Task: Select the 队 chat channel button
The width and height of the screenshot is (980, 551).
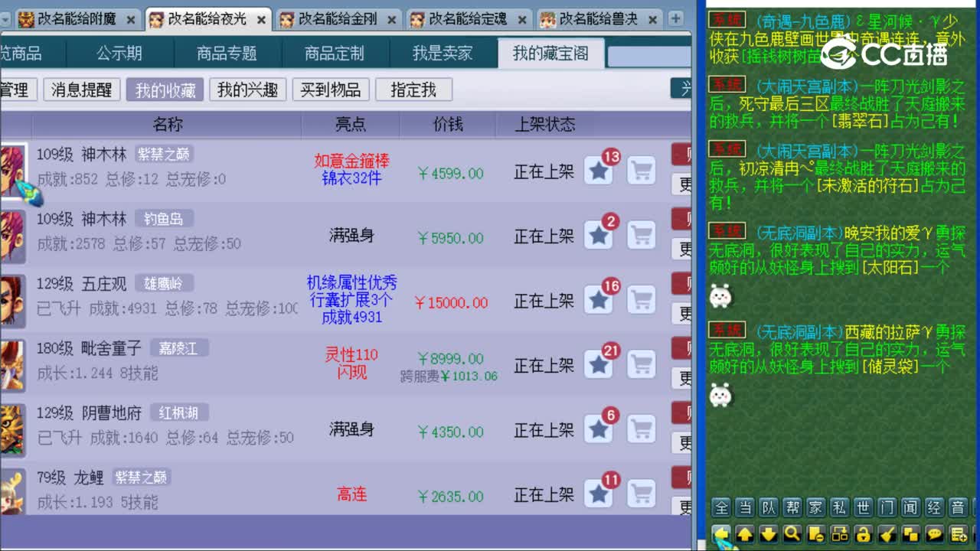Action: (x=769, y=507)
